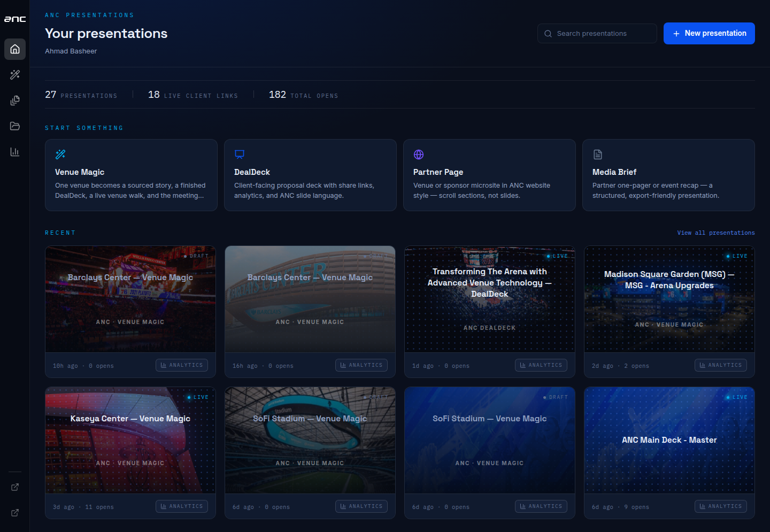The height and width of the screenshot is (532, 770).
Task: Open the Barclays Center presentation from 16h ago
Action: coord(310,299)
